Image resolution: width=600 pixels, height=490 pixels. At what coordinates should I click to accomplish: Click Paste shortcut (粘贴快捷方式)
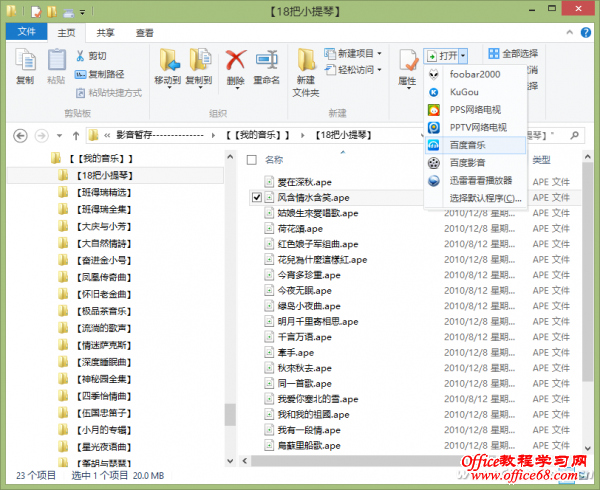(x=109, y=93)
